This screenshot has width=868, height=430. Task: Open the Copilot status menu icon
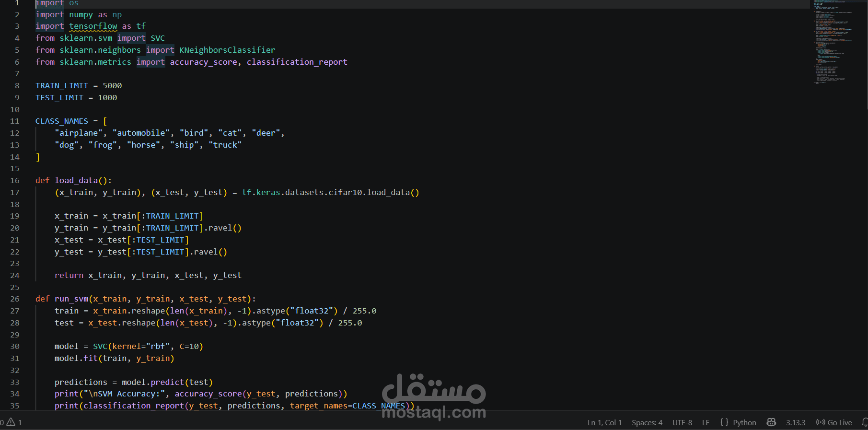(771, 422)
